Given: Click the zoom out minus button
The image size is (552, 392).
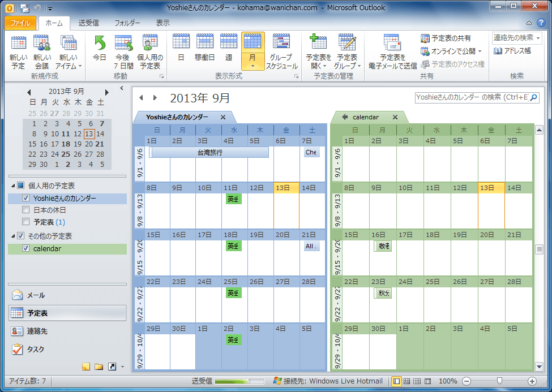Looking at the screenshot, I should pos(467,381).
